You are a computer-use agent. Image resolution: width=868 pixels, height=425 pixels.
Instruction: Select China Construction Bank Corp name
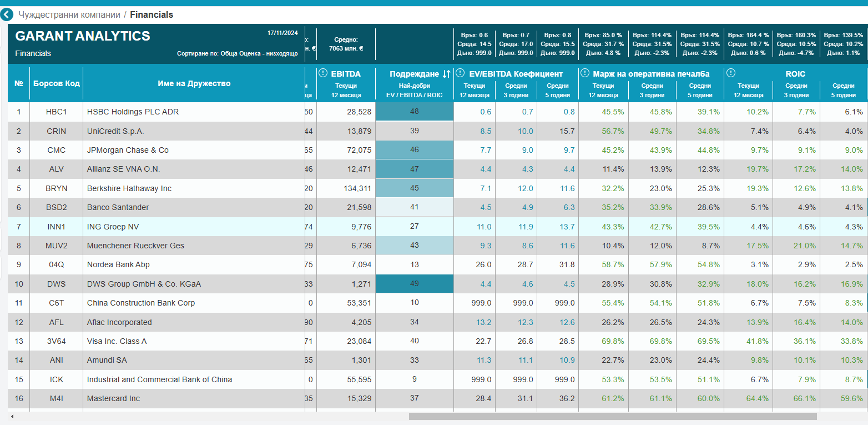pyautogui.click(x=141, y=303)
